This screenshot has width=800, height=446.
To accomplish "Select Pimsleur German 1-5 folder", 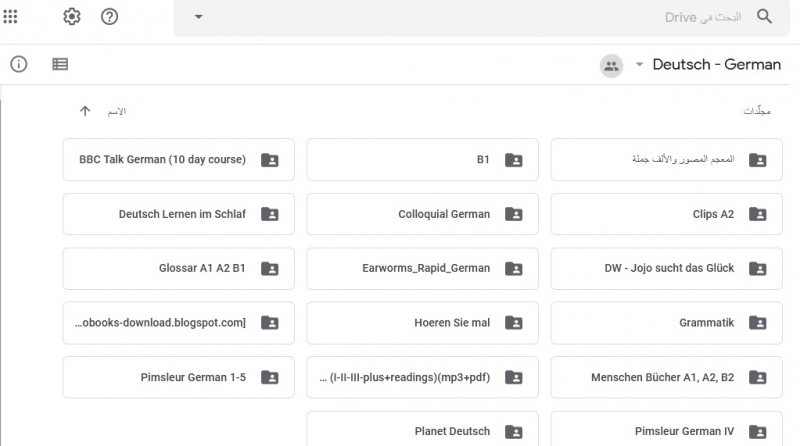I will (x=179, y=377).
